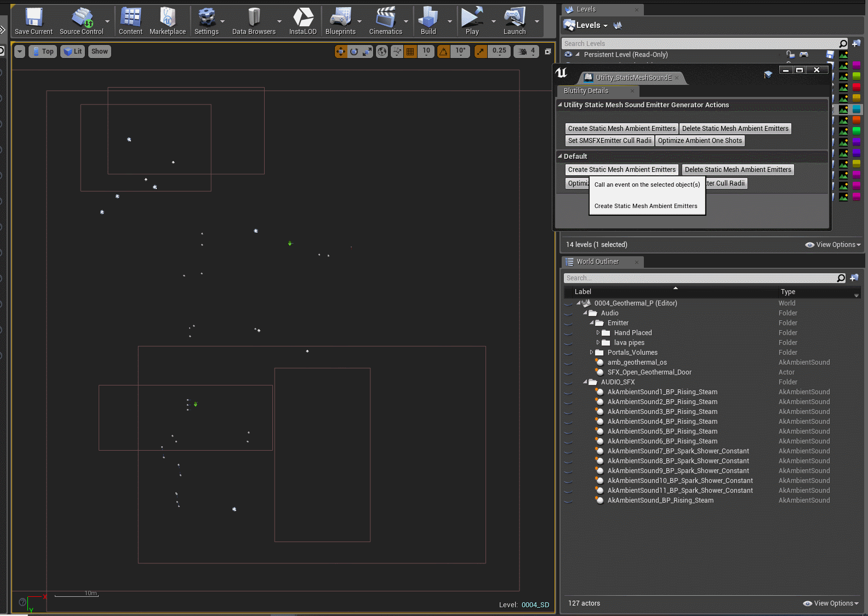Click the world coordinate system globe icon

[382, 51]
